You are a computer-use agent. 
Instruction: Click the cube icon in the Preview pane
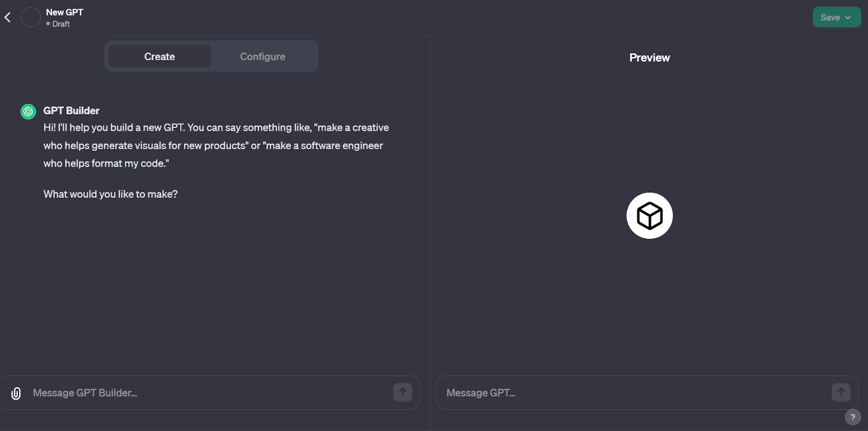click(649, 216)
